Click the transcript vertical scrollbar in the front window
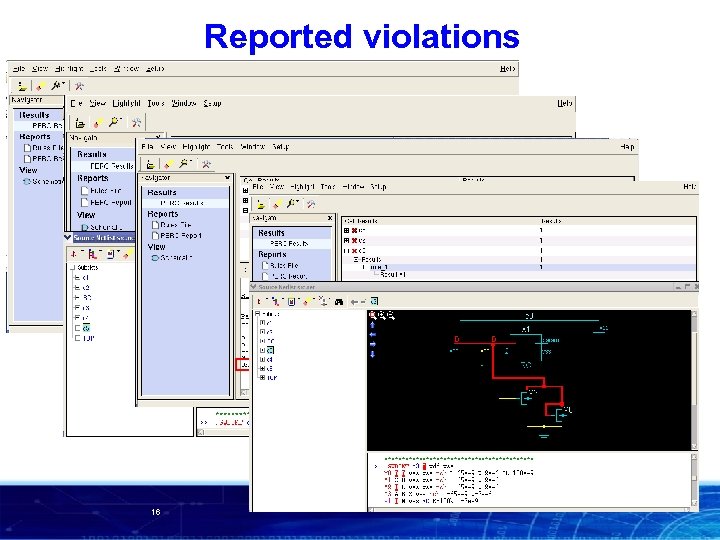720x540 pixels. pyautogui.click(x=694, y=480)
